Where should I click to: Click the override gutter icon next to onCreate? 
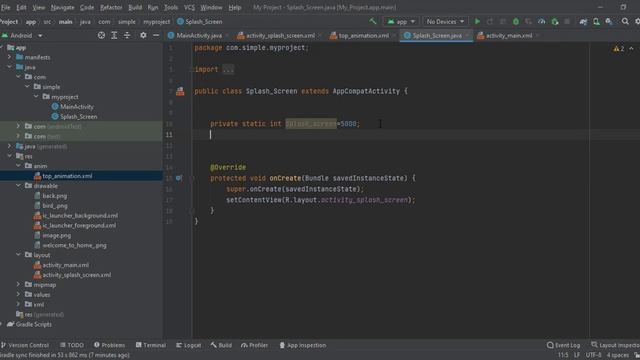pos(179,178)
